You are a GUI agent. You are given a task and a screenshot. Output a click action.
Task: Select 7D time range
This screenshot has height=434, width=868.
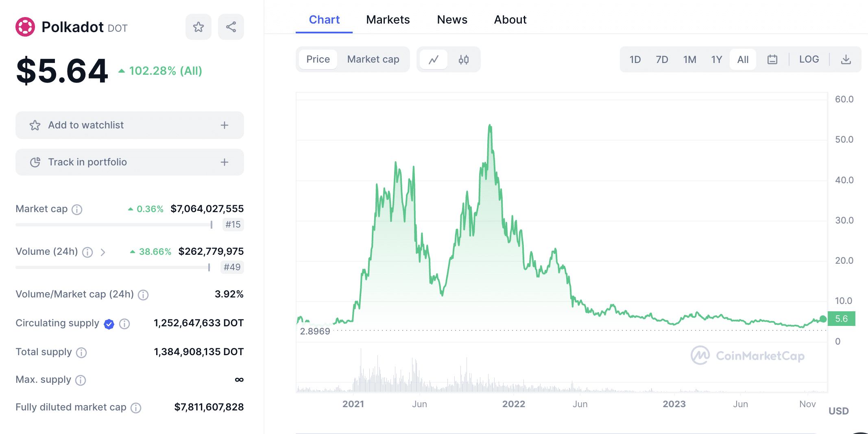(x=662, y=60)
